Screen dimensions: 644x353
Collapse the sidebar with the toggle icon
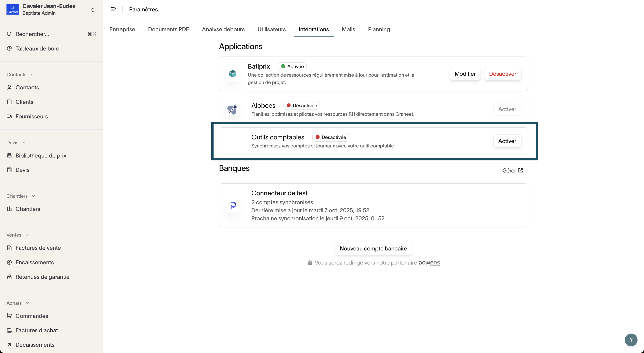coord(113,9)
